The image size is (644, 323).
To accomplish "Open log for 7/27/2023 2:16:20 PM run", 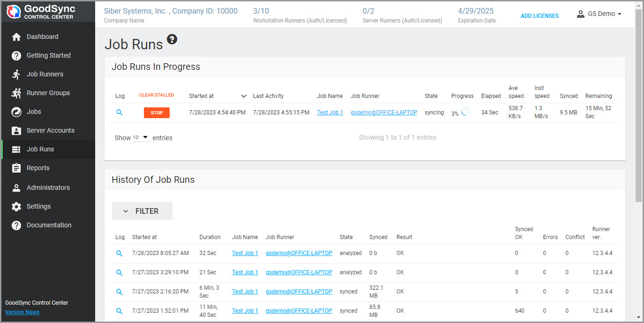I will (120, 292).
